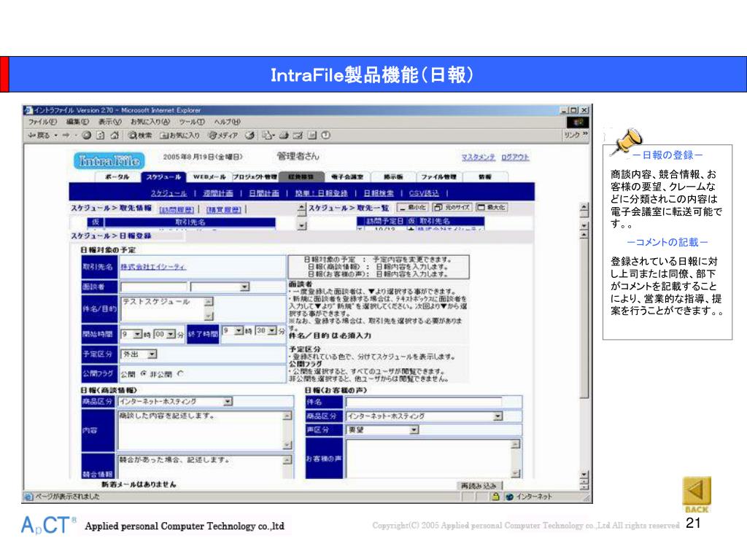Click the 週間計画 submenu link
This screenshot has width=747, height=560.
pos(217,192)
